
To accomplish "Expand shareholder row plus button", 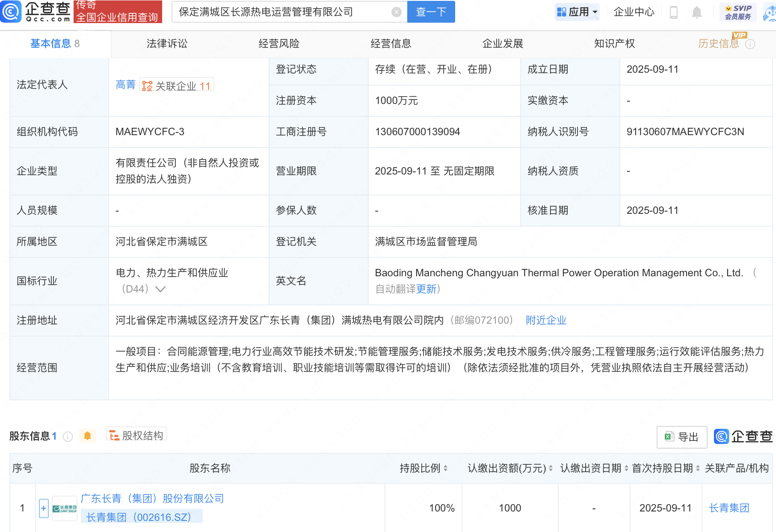I will [44, 508].
